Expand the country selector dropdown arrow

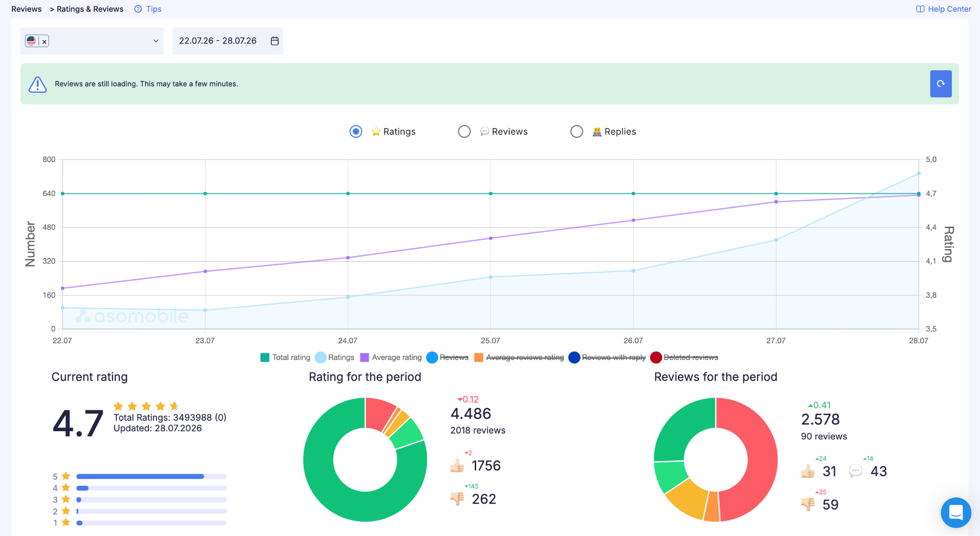[x=156, y=41]
